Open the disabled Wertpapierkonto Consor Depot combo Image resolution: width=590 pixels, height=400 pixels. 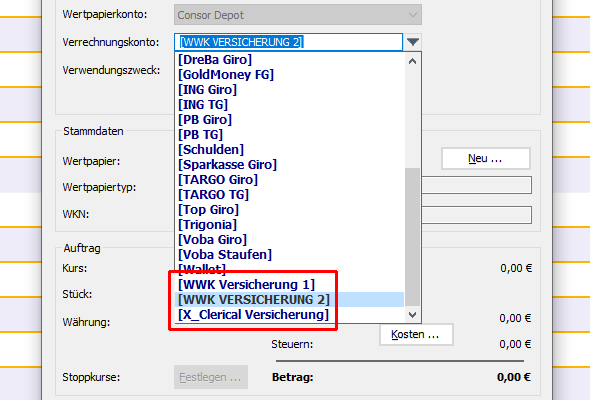point(298,15)
